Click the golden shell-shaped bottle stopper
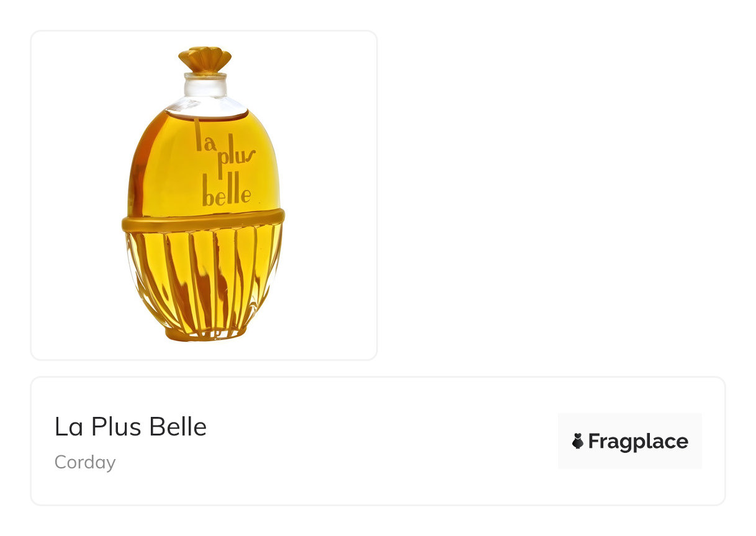This screenshot has height=536, width=756. (x=205, y=60)
